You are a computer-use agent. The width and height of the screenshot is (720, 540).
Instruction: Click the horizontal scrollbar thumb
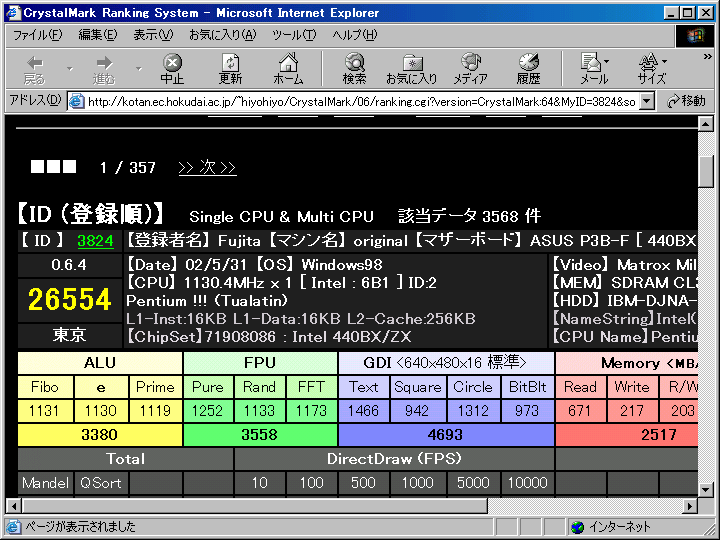255,506
